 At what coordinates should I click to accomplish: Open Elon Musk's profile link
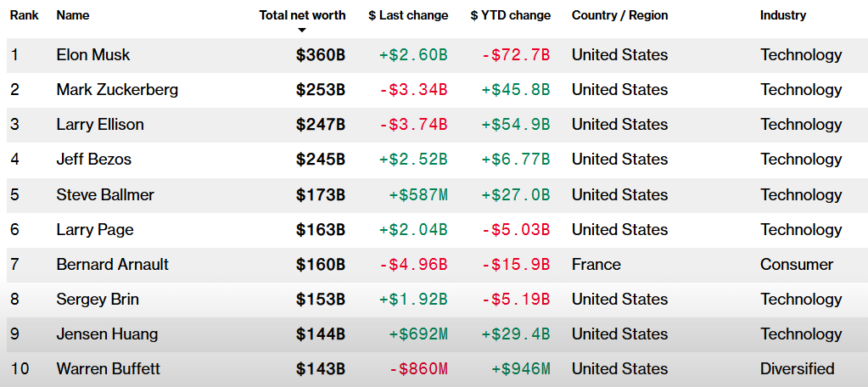pos(93,55)
